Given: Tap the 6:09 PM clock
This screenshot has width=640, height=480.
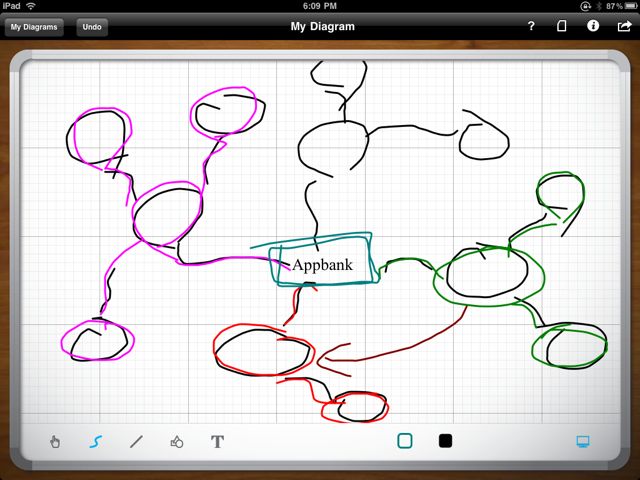Looking at the screenshot, I should (320, 6).
